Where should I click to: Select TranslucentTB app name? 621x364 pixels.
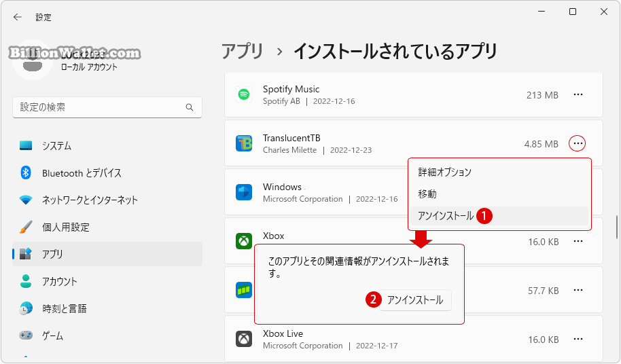[x=291, y=138]
